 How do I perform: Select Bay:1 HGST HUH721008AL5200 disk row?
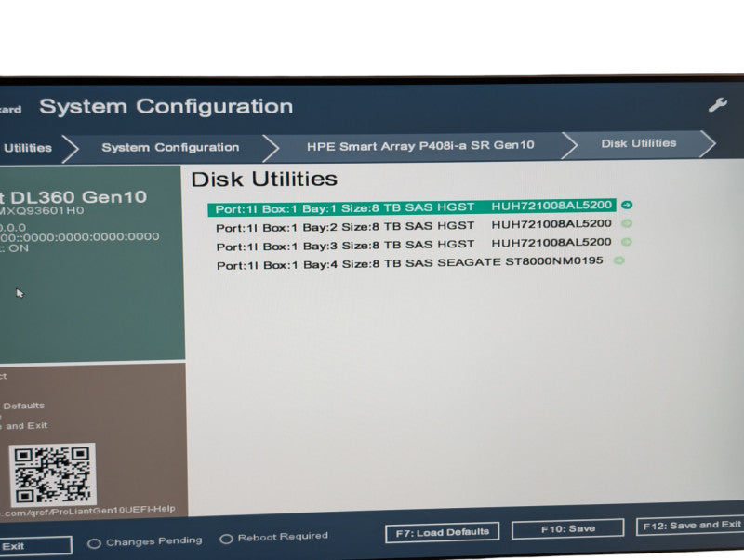click(x=412, y=207)
